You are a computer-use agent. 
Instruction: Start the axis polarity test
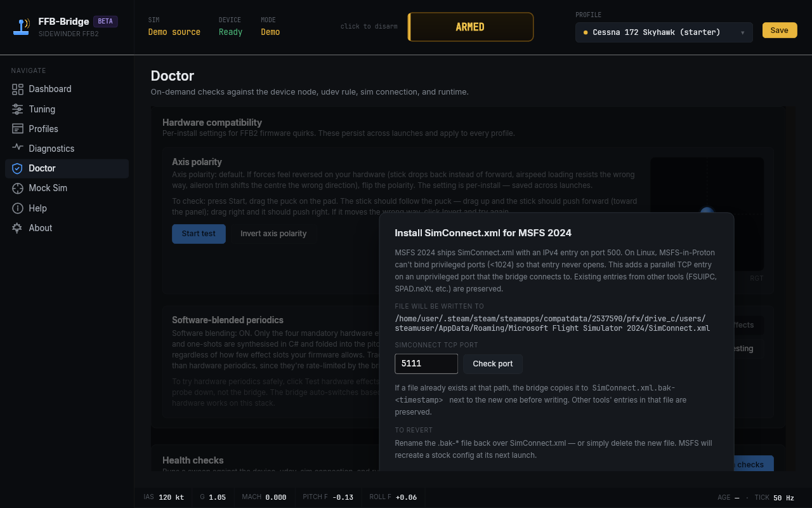(199, 234)
